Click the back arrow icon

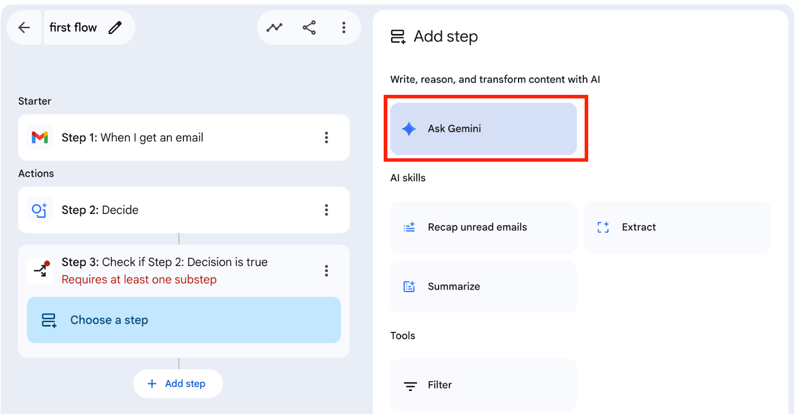[25, 28]
